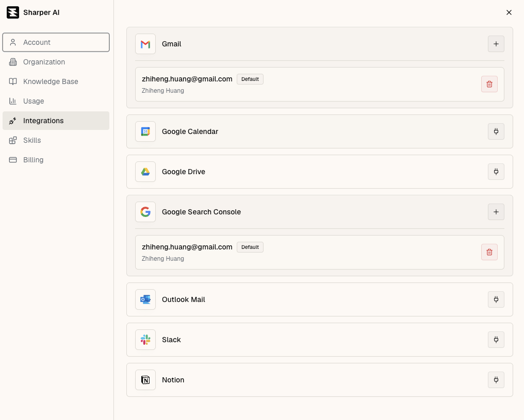
Task: Click the Usage bar chart icon
Action: pos(13,101)
